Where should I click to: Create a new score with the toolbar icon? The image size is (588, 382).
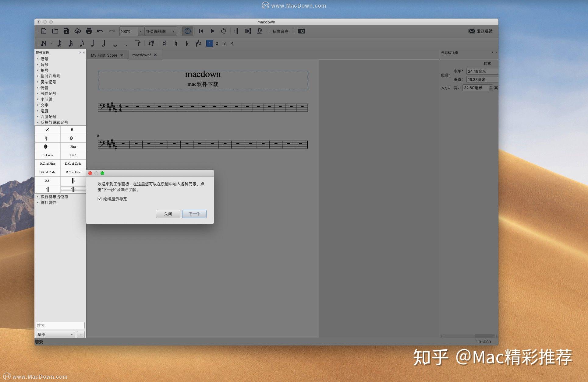[x=44, y=31]
